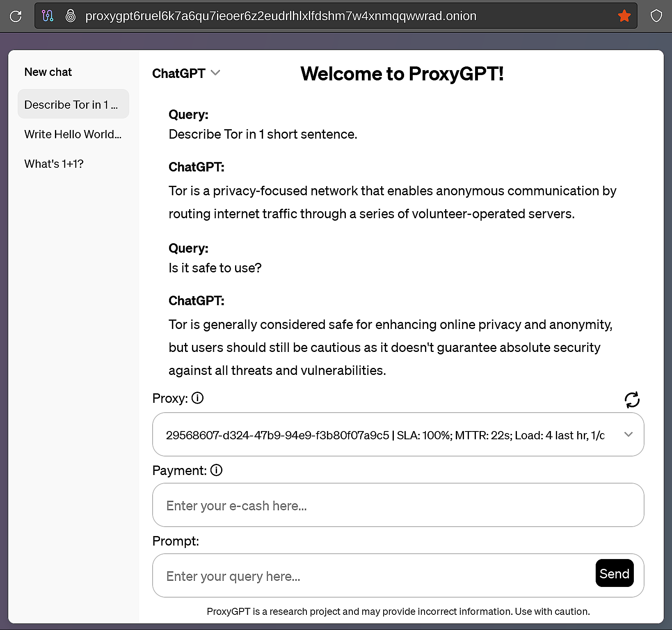Select the "What's 1+1?" chat

pyautogui.click(x=54, y=164)
